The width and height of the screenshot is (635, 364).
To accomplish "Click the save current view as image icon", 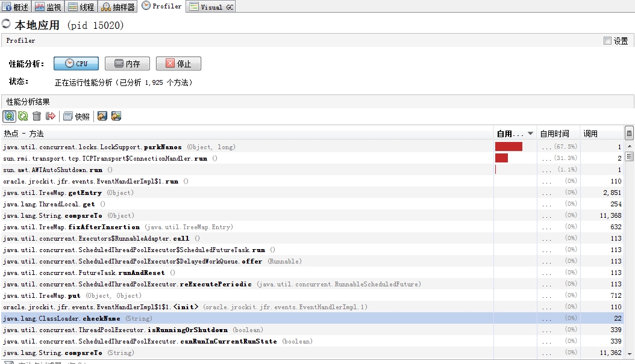I will [116, 117].
